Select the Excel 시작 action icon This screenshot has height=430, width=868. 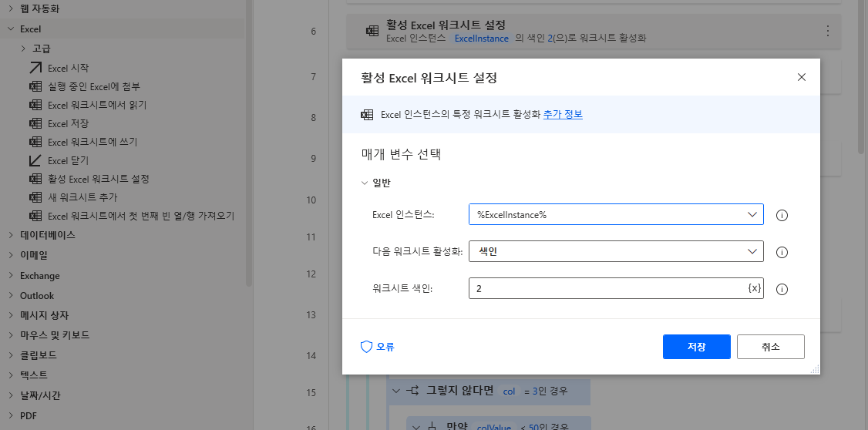pyautogui.click(x=35, y=68)
